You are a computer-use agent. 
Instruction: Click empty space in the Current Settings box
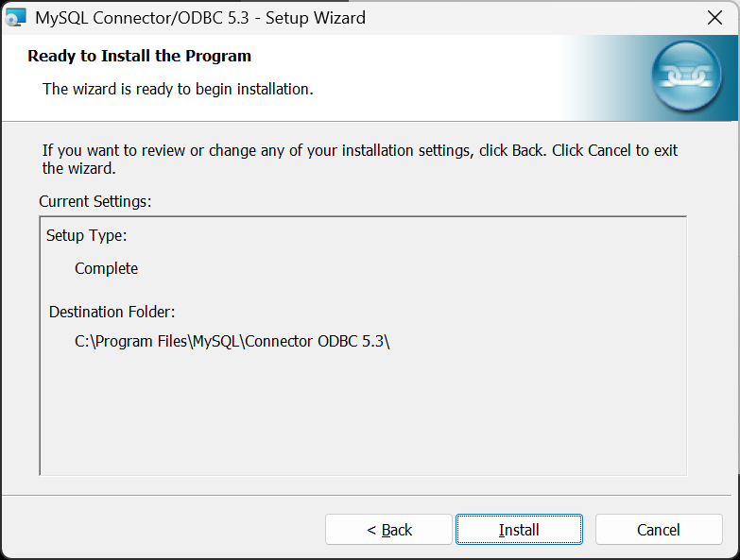click(x=363, y=416)
